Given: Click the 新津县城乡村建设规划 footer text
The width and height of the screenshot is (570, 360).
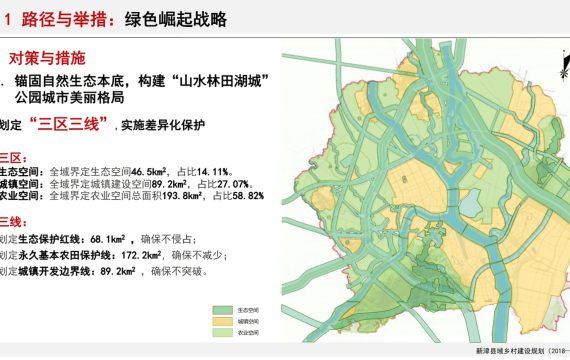Looking at the screenshot, I should coord(523,351).
